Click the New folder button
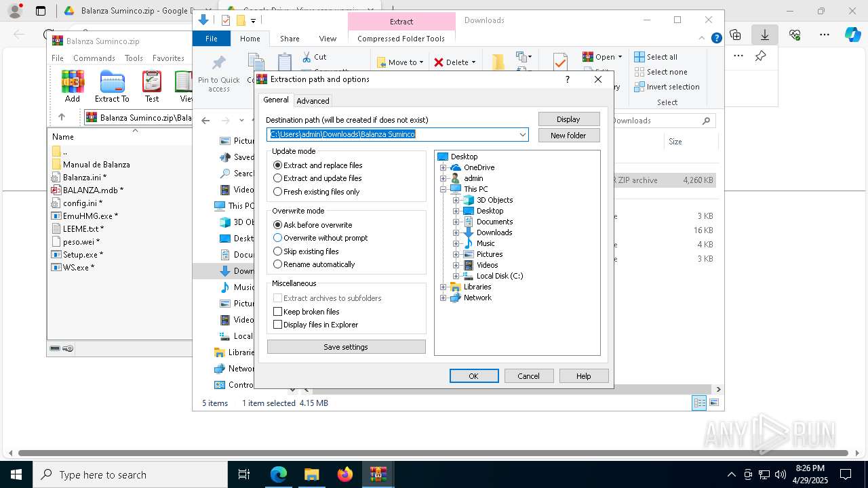 [x=568, y=136]
